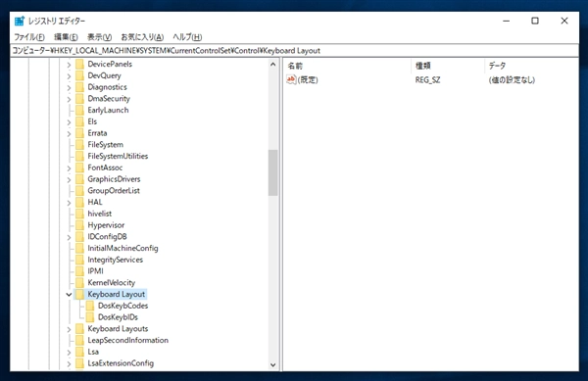Click the hivelist folder icon
The width and height of the screenshot is (588, 381).
tap(79, 214)
